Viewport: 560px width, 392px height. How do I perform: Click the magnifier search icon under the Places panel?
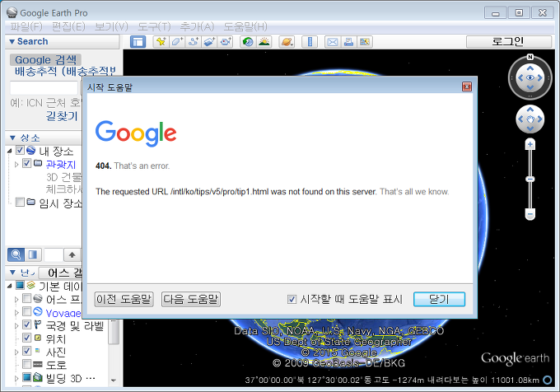16,255
